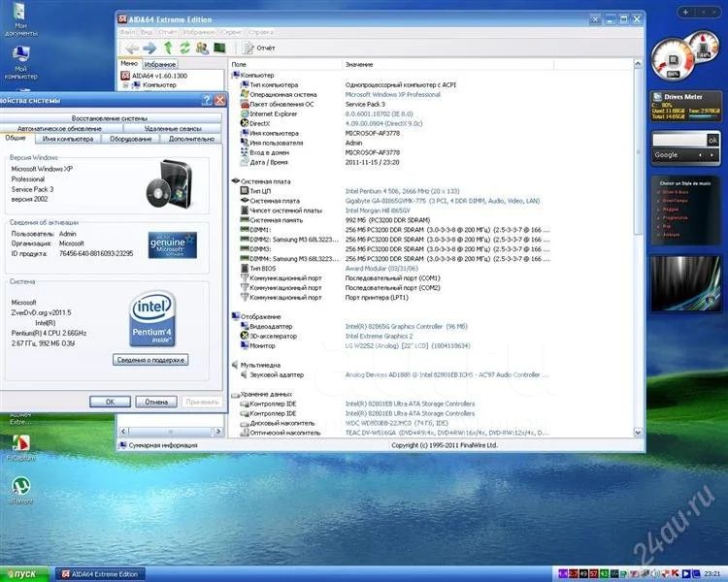Screen dimensions: 728x582
Task: Open the Дополнительно tab
Action: point(191,139)
